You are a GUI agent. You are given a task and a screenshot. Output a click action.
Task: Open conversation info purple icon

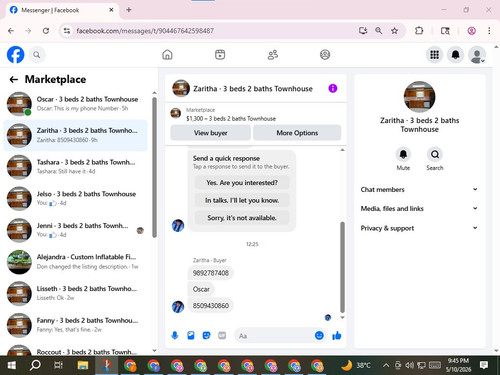point(333,88)
